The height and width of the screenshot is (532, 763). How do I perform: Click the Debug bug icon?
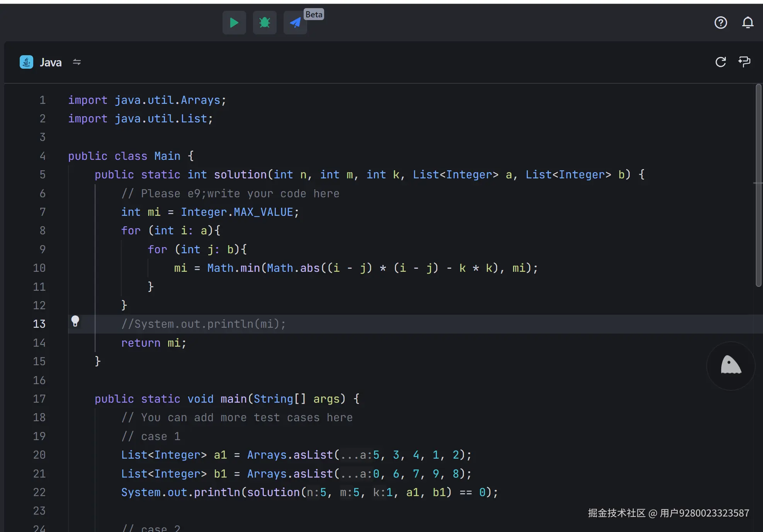[x=265, y=23]
